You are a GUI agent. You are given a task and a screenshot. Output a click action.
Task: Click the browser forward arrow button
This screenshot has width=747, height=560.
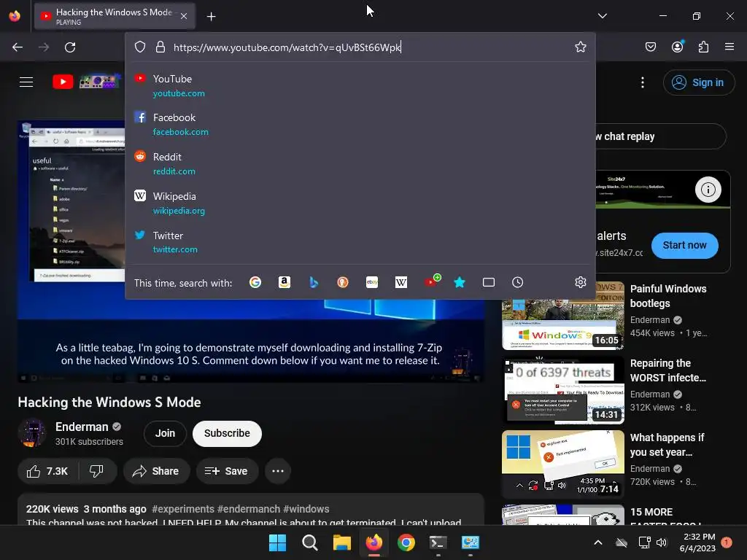pos(44,47)
